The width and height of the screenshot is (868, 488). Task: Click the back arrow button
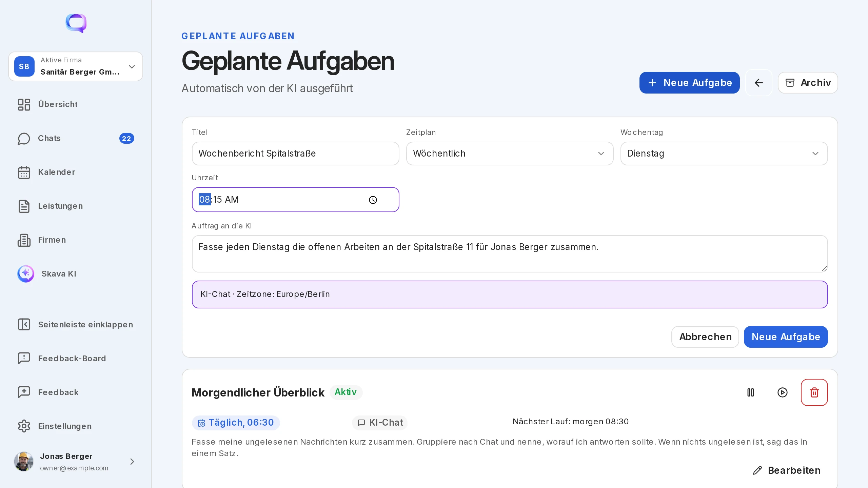pos(759,83)
